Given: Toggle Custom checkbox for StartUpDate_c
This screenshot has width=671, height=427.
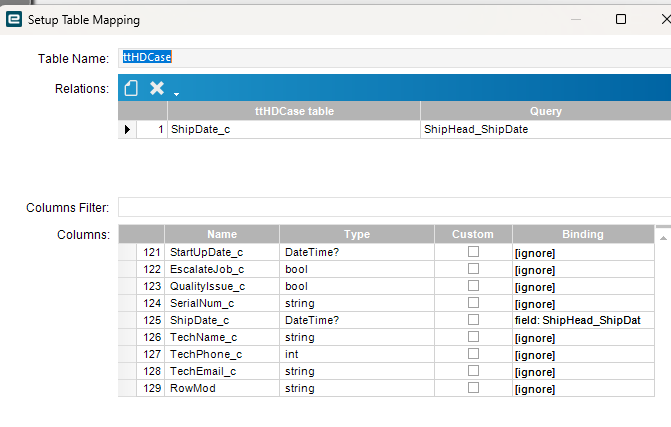Looking at the screenshot, I should point(473,252).
